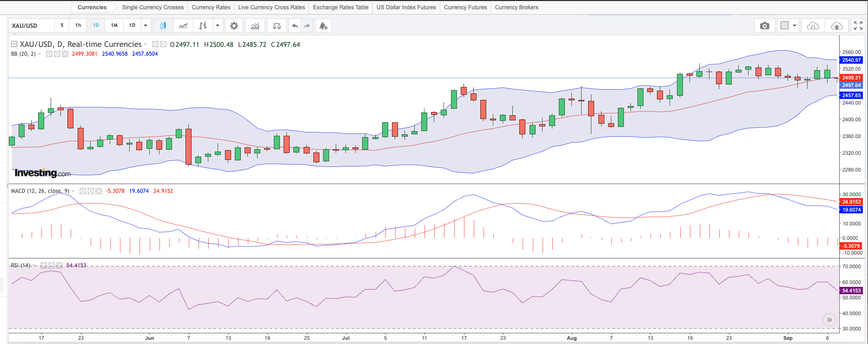Click the 2457.65 lower band price label
This screenshot has height=344, width=868.
[852, 95]
